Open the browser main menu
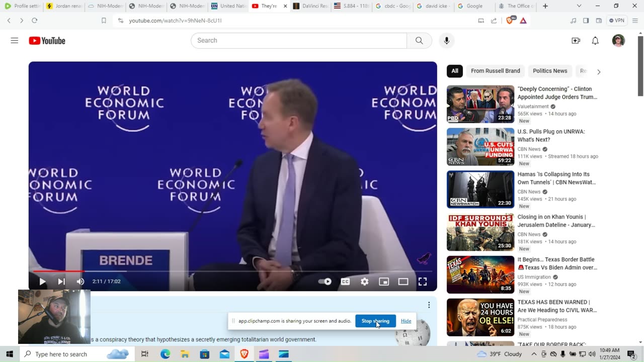This screenshot has width=644, height=362. point(636,21)
